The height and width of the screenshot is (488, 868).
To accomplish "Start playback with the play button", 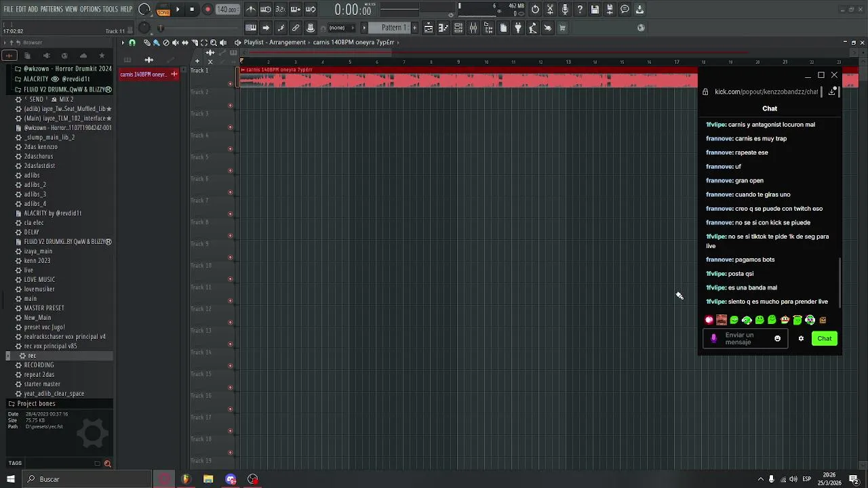I will pos(178,9).
